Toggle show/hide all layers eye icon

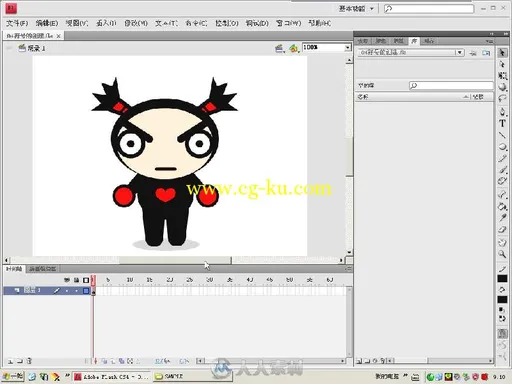(x=67, y=280)
